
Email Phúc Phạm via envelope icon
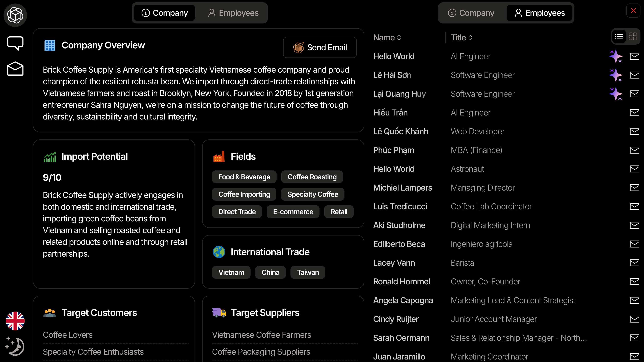[x=634, y=150]
